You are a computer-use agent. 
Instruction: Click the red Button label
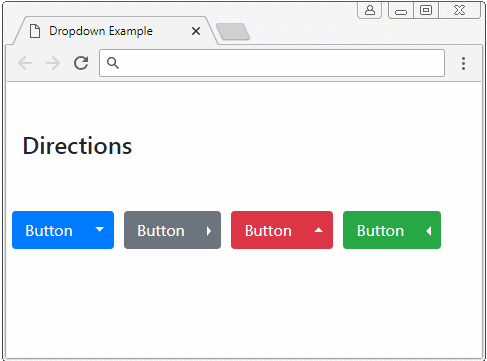click(x=268, y=231)
